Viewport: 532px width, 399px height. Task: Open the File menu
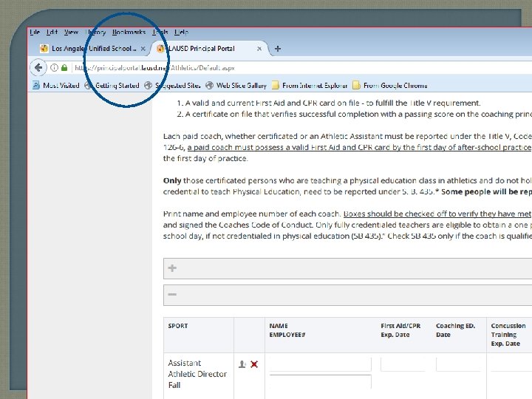click(x=35, y=33)
